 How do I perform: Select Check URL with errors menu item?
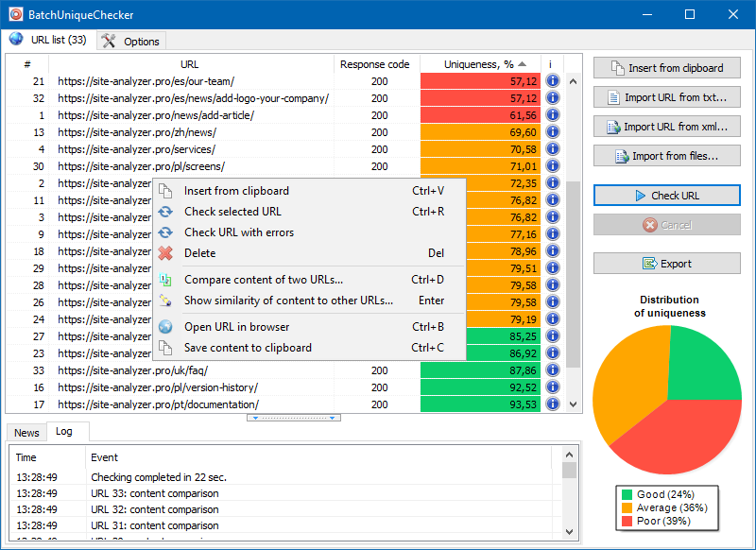coord(239,232)
